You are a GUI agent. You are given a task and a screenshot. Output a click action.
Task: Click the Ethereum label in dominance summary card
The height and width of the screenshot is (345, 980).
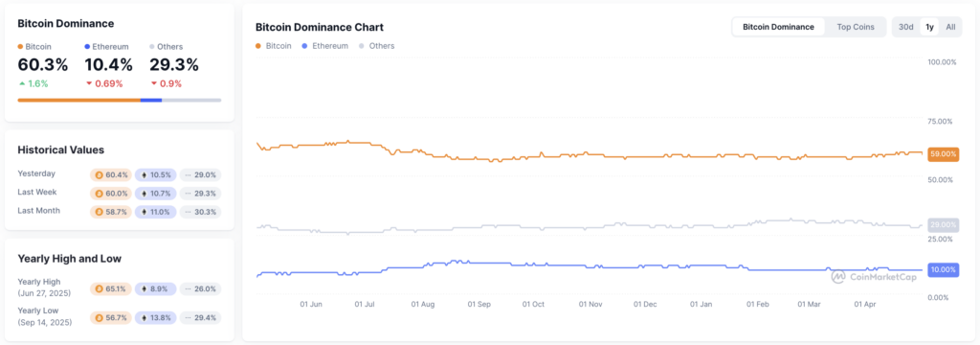click(106, 46)
